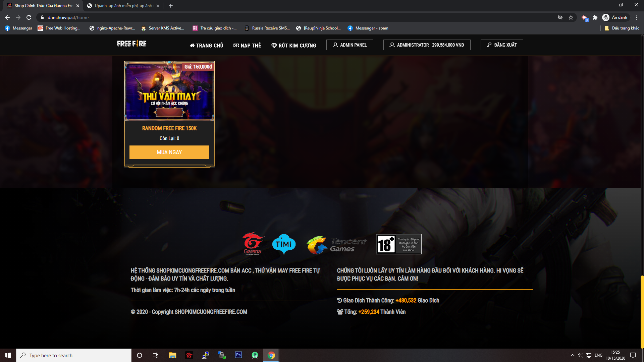Screen dimensions: 644x362
Task: Open Task View on the taskbar
Action: [x=156, y=355]
